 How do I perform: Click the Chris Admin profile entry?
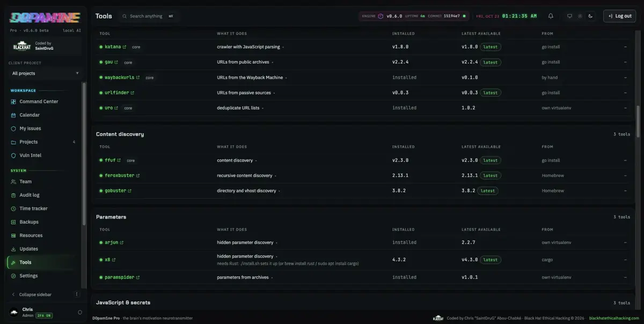(x=45, y=312)
